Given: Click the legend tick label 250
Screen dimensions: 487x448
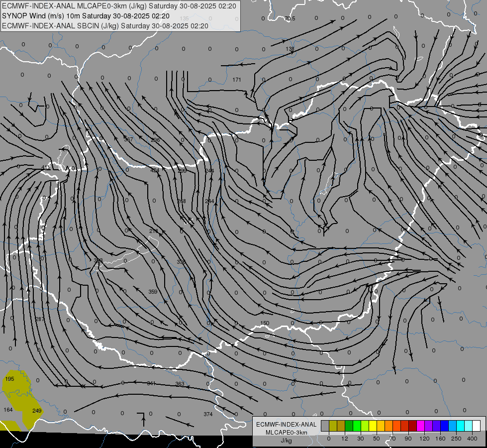Looking at the screenshot, I should click(x=456, y=439).
